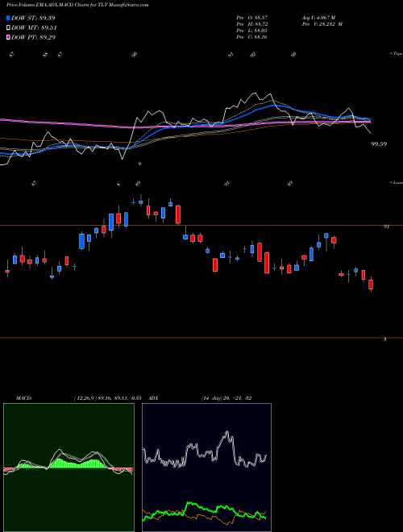The image size is (403, 532).
Task: Click the MACD panel heading label
Action: coord(23,398)
